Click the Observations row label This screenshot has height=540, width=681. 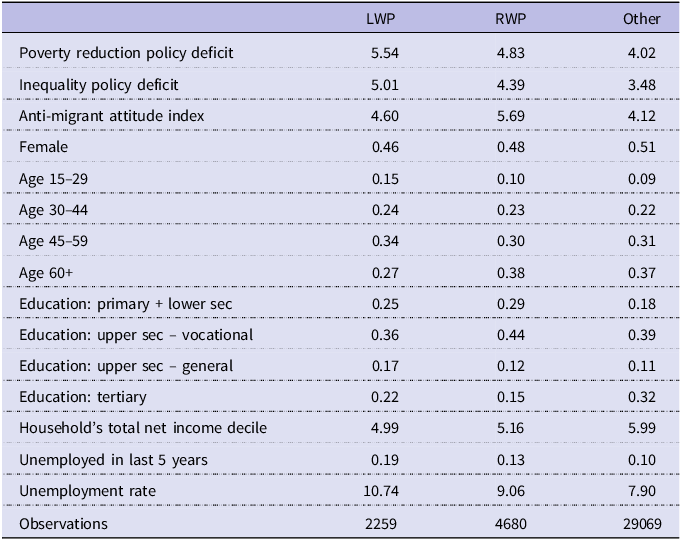(x=63, y=523)
